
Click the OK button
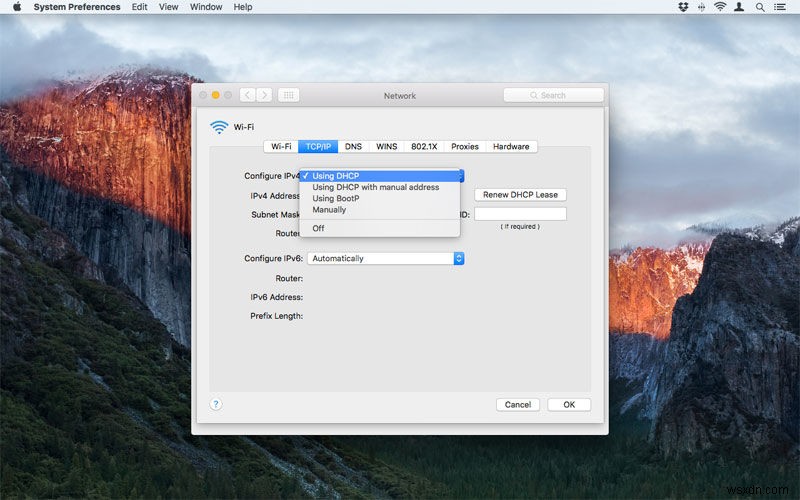tap(568, 405)
